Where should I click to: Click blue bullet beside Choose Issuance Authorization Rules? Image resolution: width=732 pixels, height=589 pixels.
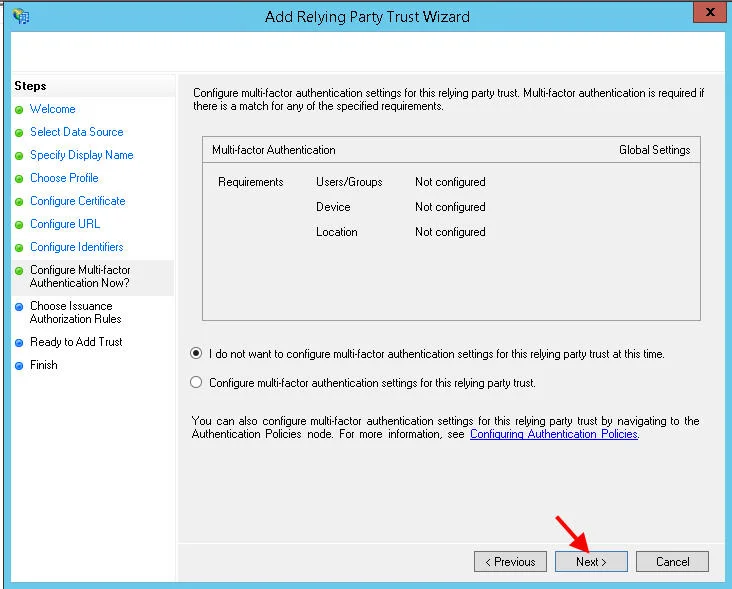(x=19, y=307)
